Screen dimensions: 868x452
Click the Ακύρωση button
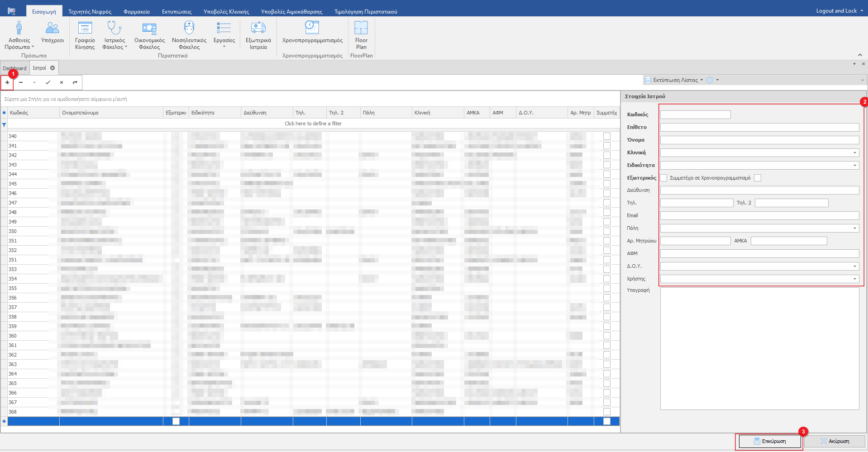point(835,441)
